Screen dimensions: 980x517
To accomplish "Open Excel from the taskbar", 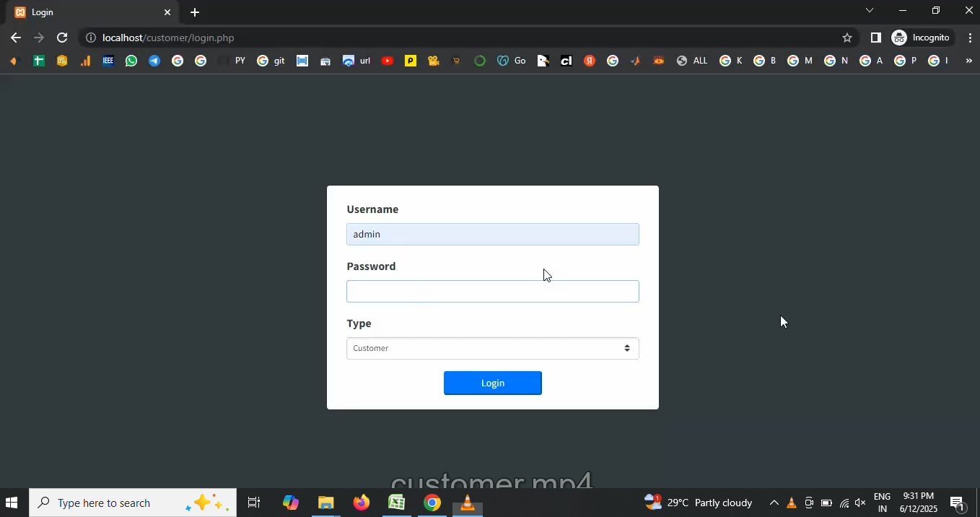I will click(397, 503).
